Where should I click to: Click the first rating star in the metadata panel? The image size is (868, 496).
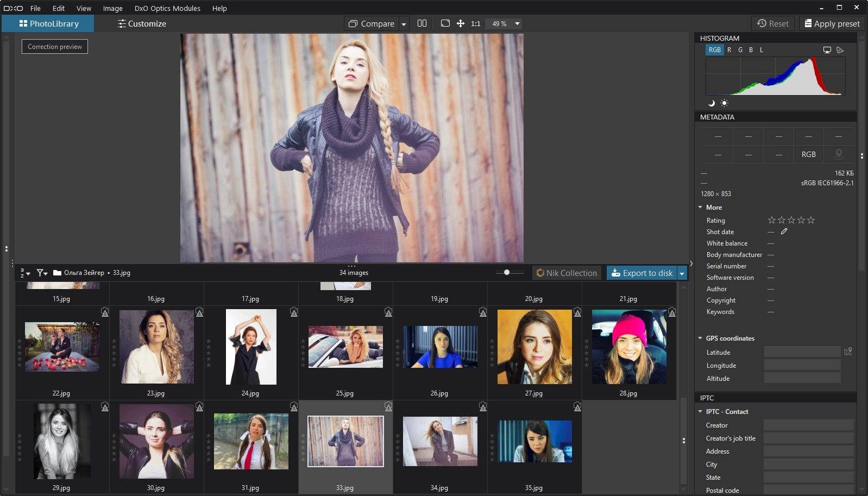pyautogui.click(x=772, y=220)
